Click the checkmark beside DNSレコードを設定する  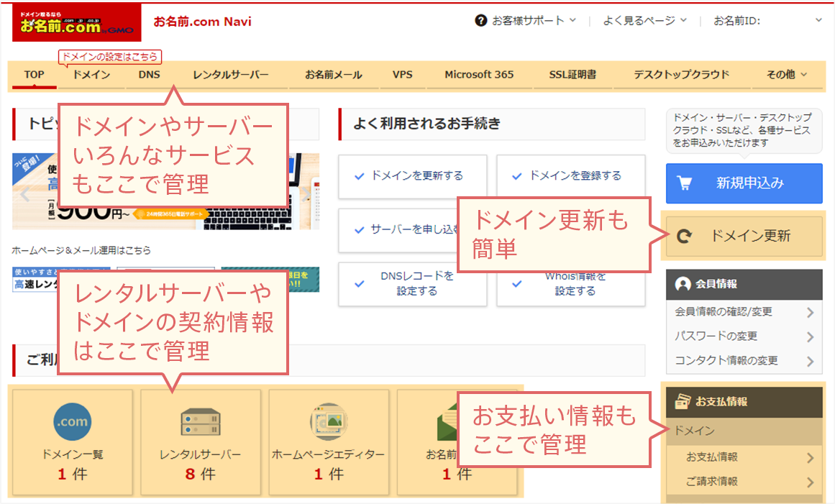[360, 284]
